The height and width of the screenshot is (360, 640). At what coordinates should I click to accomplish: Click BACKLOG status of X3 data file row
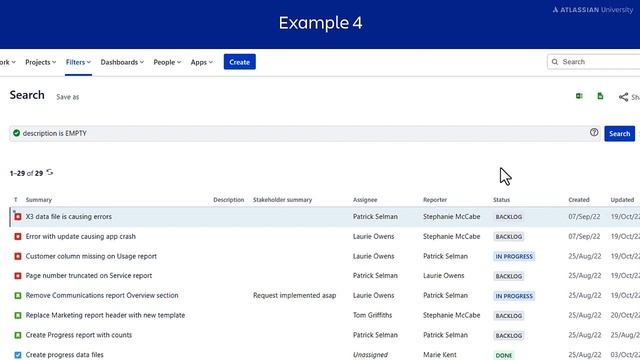click(x=509, y=217)
